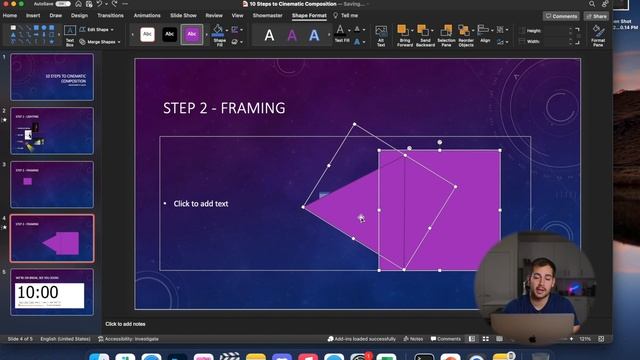Apply the purple A WordArt style

point(292,36)
